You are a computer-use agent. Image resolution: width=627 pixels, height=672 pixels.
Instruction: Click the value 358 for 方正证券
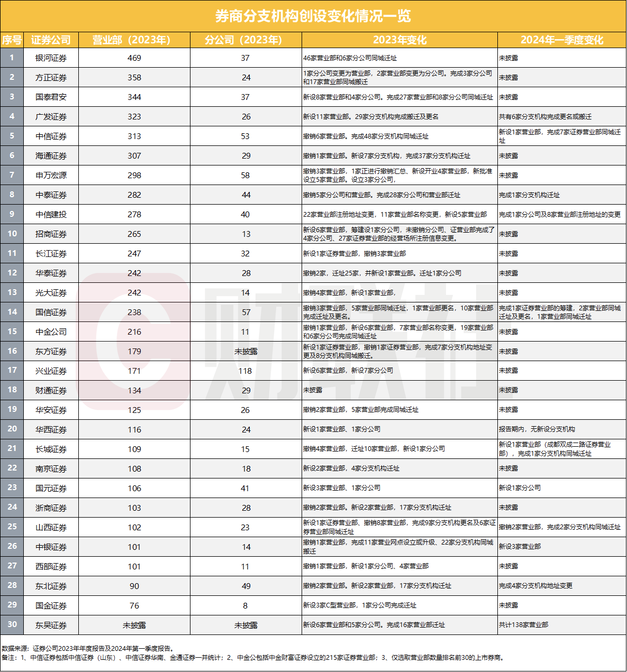pos(134,78)
